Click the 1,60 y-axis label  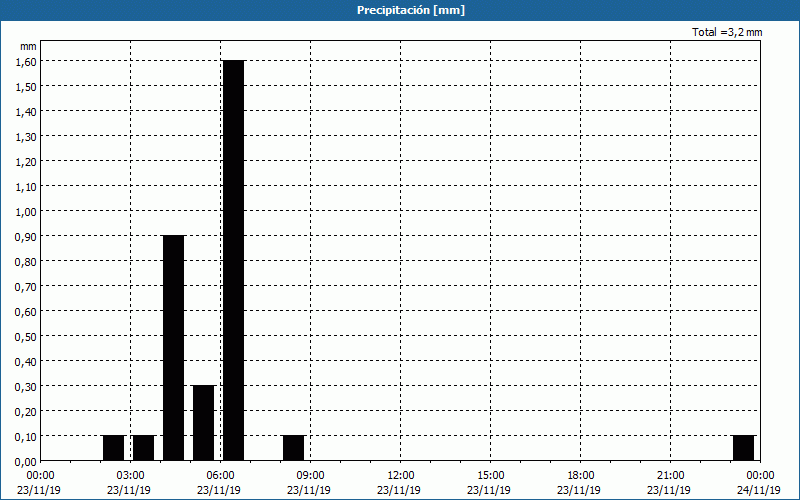point(26,61)
